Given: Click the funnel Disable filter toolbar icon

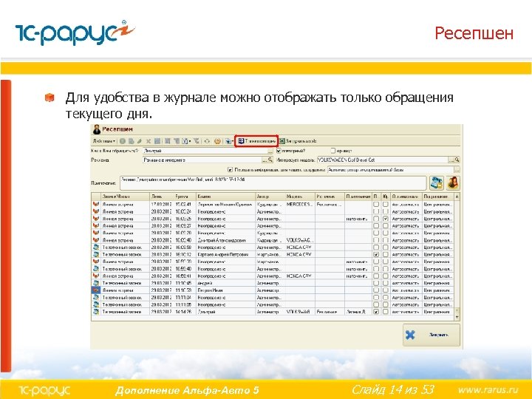Looking at the screenshot, I should coord(196,141).
